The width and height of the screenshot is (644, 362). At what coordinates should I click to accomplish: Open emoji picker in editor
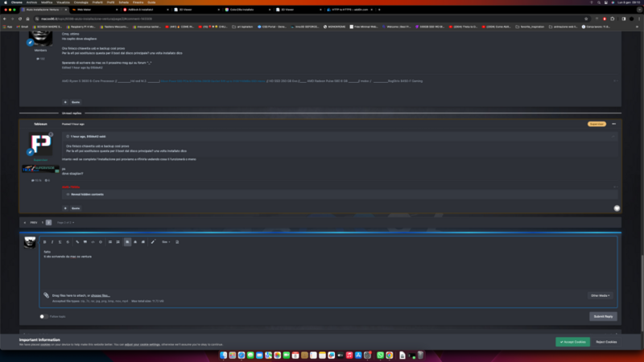(101, 242)
